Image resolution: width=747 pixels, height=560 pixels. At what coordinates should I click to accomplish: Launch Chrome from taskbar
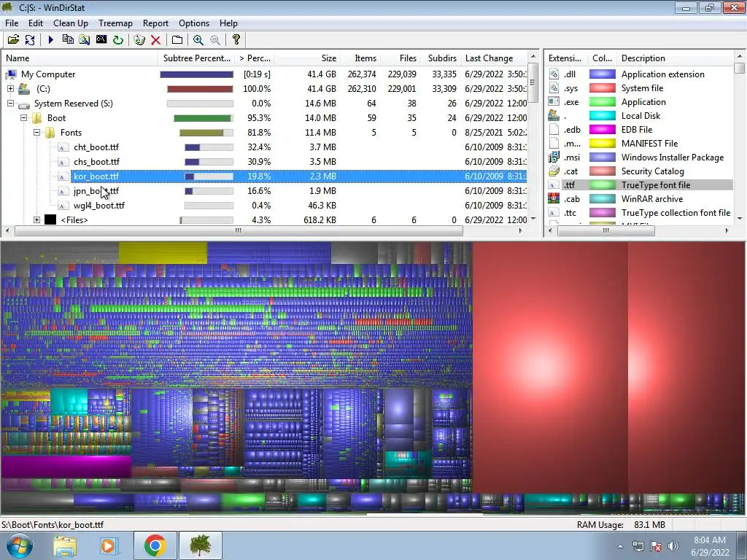click(x=155, y=545)
